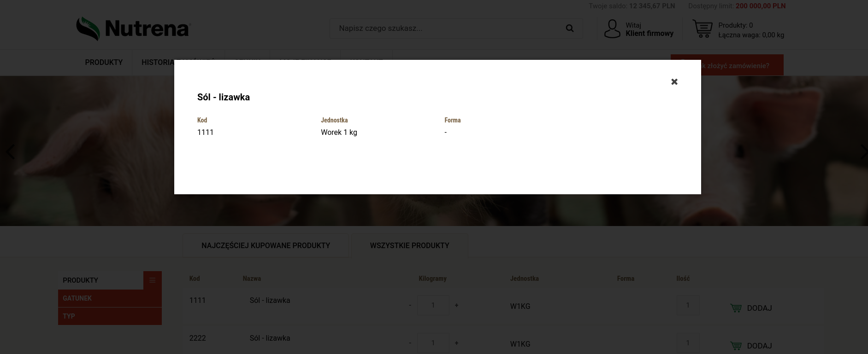Click the Nazwa column header
Image resolution: width=868 pixels, height=354 pixels.
pyautogui.click(x=252, y=279)
